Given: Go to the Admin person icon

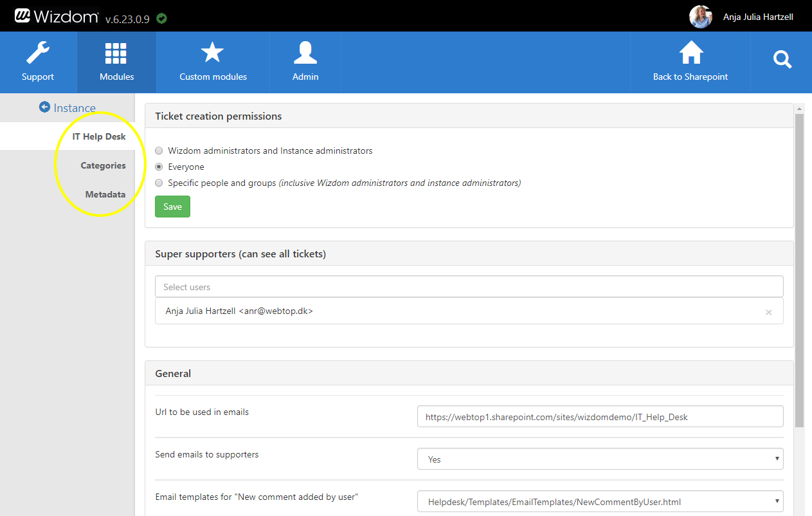Looking at the screenshot, I should click(x=305, y=53).
